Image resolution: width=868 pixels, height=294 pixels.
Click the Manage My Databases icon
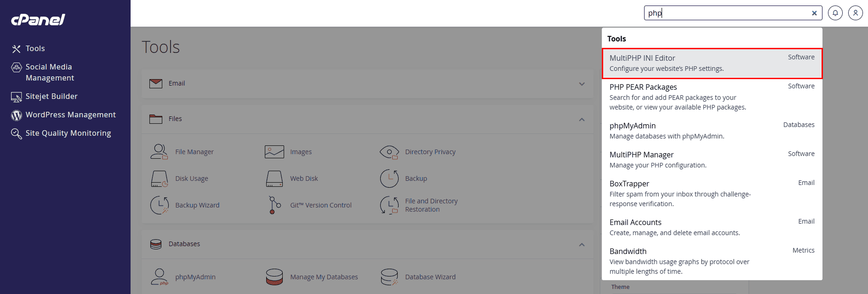pyautogui.click(x=274, y=277)
